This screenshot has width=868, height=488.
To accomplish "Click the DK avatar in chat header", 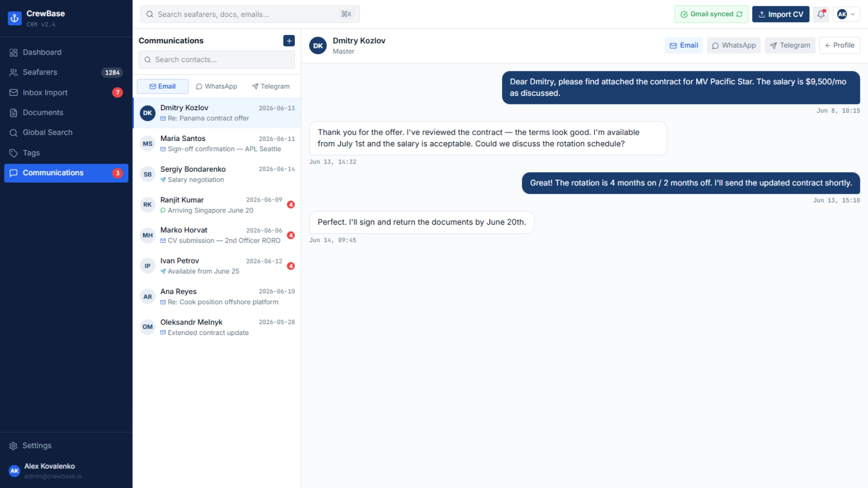I will [318, 46].
